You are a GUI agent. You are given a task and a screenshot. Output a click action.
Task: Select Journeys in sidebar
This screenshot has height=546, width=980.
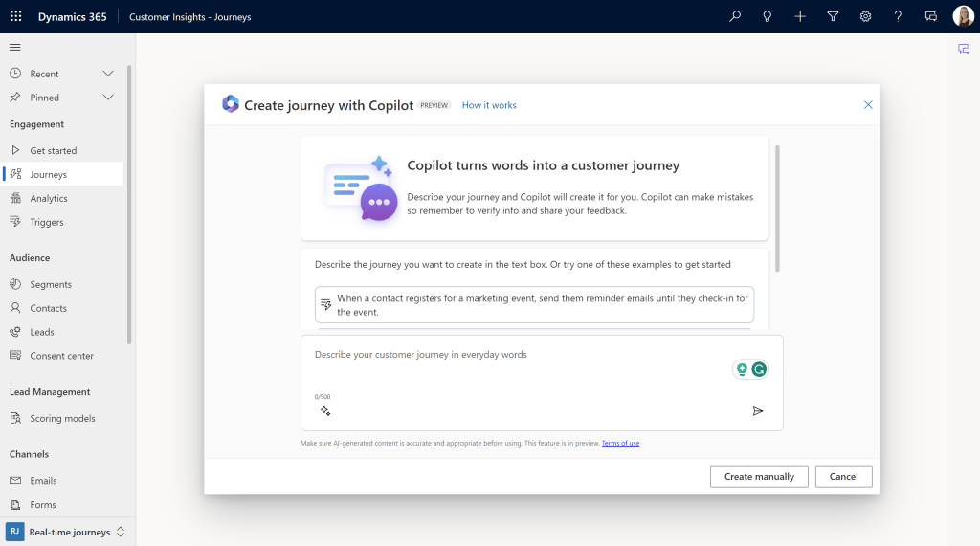pos(62,174)
